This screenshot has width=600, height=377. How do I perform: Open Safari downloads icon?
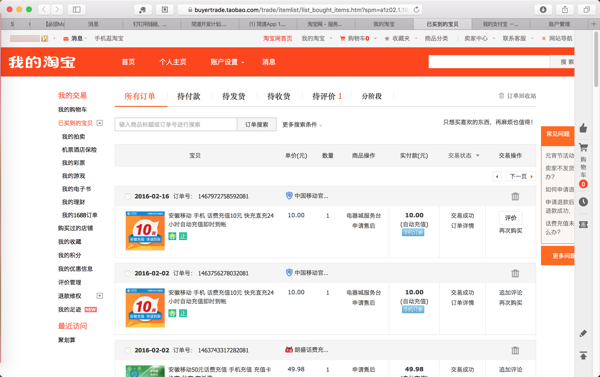coord(543,10)
